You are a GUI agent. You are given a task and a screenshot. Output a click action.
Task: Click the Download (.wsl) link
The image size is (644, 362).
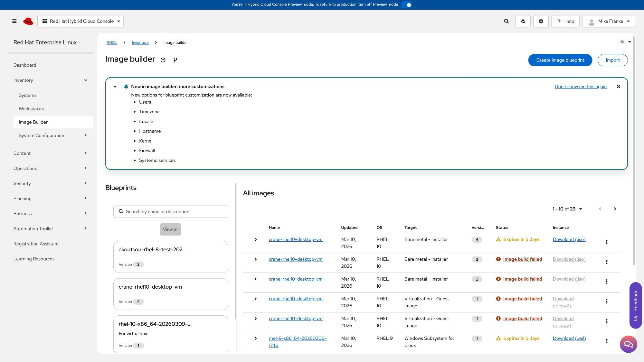pos(569,338)
